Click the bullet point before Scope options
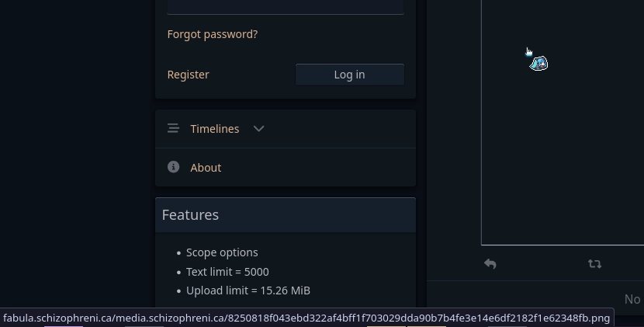The width and height of the screenshot is (644, 327). [x=178, y=253]
